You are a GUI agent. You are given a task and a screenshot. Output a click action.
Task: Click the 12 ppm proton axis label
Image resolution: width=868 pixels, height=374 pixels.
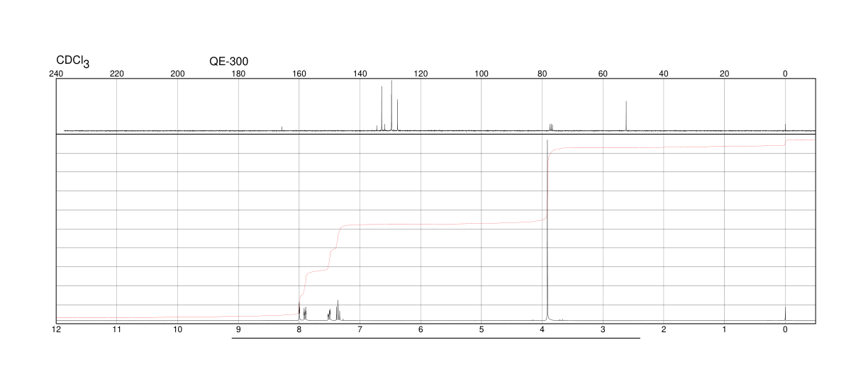click(x=56, y=329)
